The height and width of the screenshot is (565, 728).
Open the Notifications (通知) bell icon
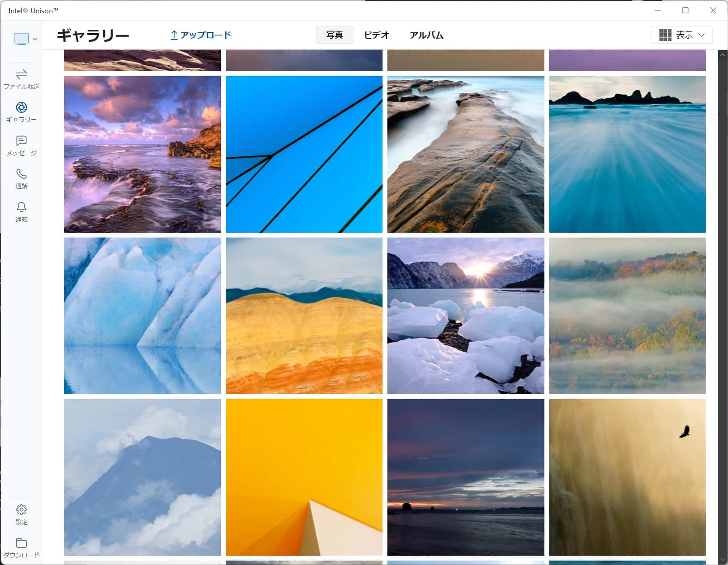(21, 207)
